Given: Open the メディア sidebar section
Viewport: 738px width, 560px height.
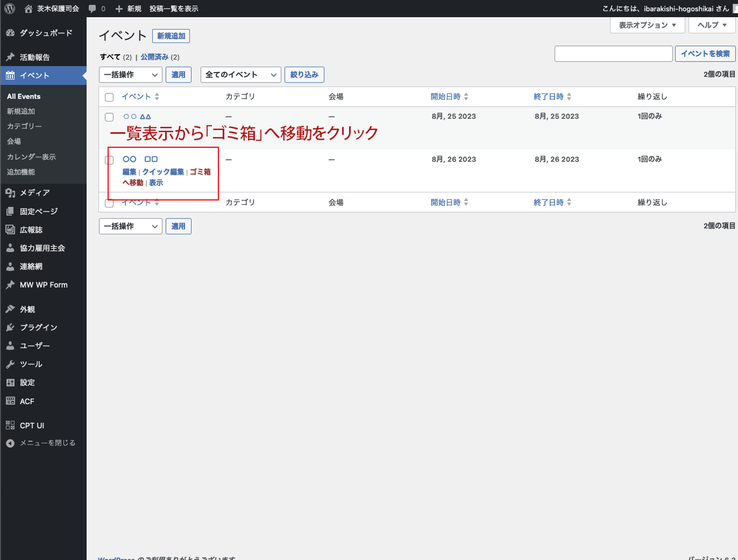Looking at the screenshot, I should [x=34, y=192].
